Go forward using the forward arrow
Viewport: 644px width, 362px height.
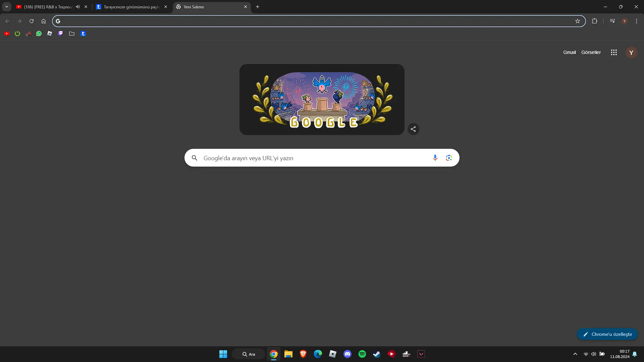[19, 21]
